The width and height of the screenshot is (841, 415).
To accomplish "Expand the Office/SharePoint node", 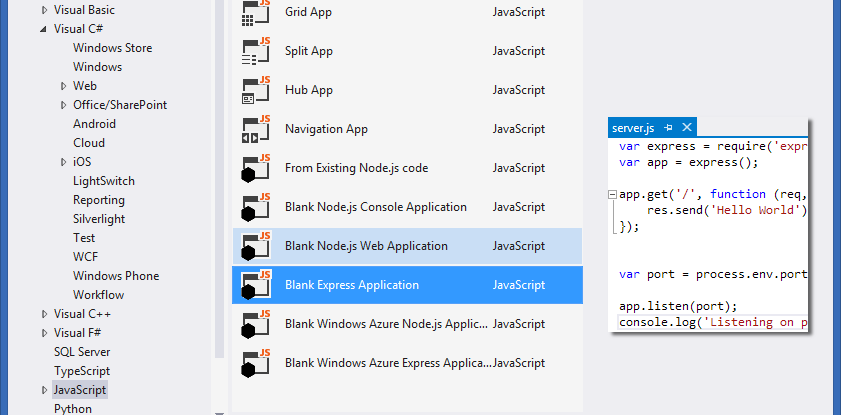I will 63,105.
